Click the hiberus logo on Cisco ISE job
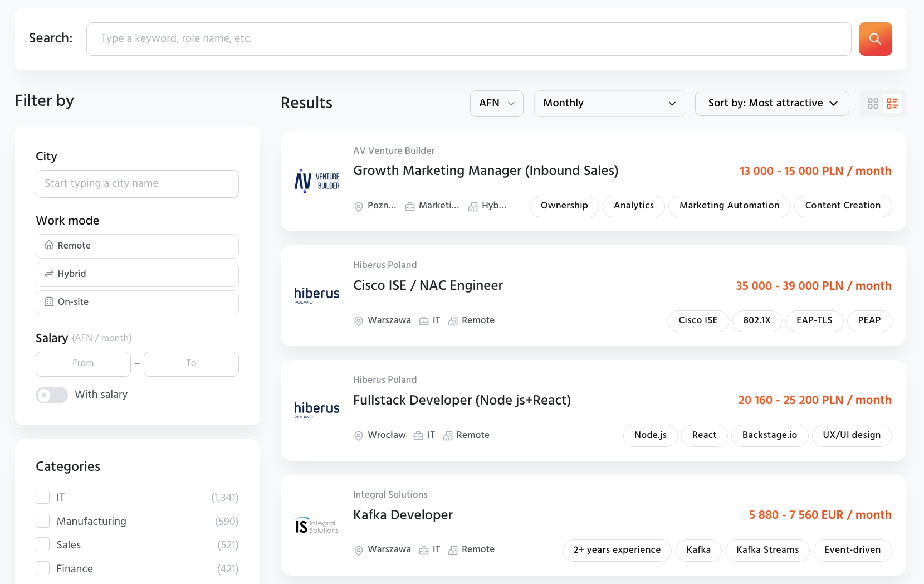This screenshot has width=924, height=584. coord(316,295)
